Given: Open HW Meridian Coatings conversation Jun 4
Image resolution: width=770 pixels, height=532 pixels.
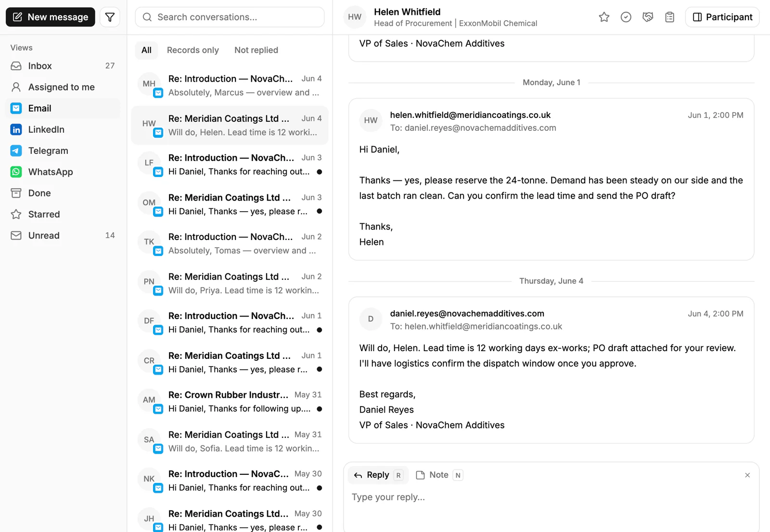Looking at the screenshot, I should pos(230,125).
